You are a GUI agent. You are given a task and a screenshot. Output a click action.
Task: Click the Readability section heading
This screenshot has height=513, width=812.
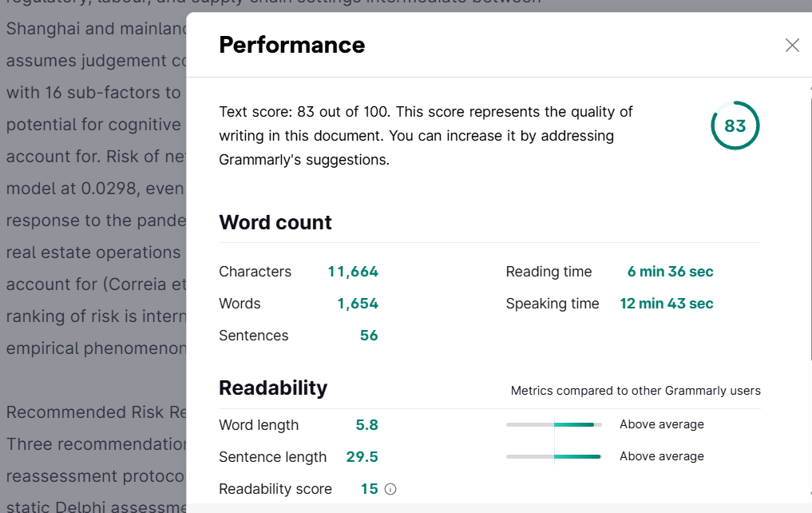273,388
